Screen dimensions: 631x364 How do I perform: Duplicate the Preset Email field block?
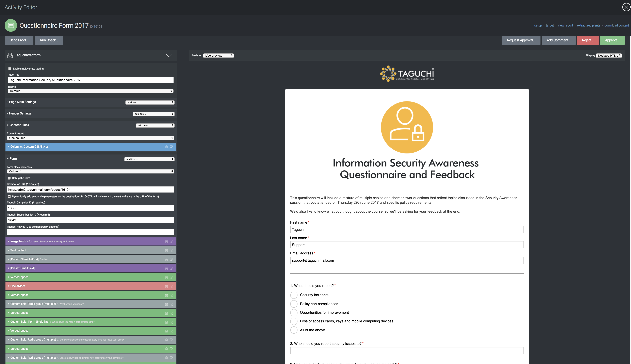pyautogui.click(x=172, y=269)
